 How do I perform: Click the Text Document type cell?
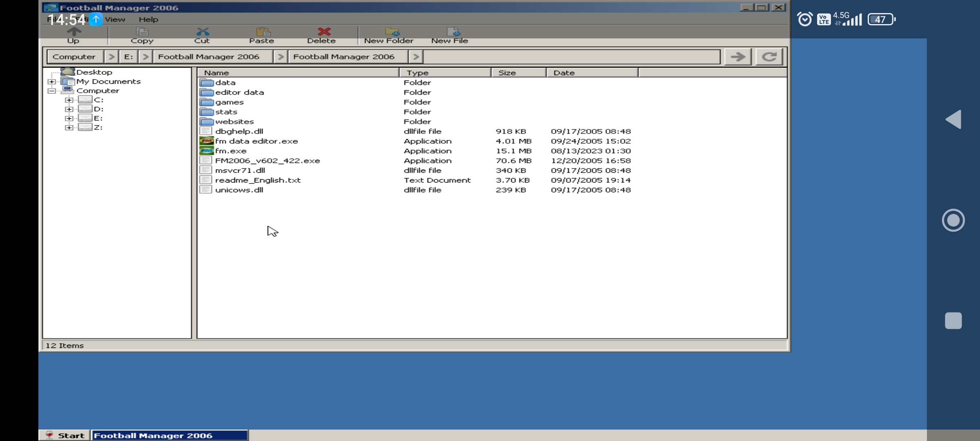point(437,180)
